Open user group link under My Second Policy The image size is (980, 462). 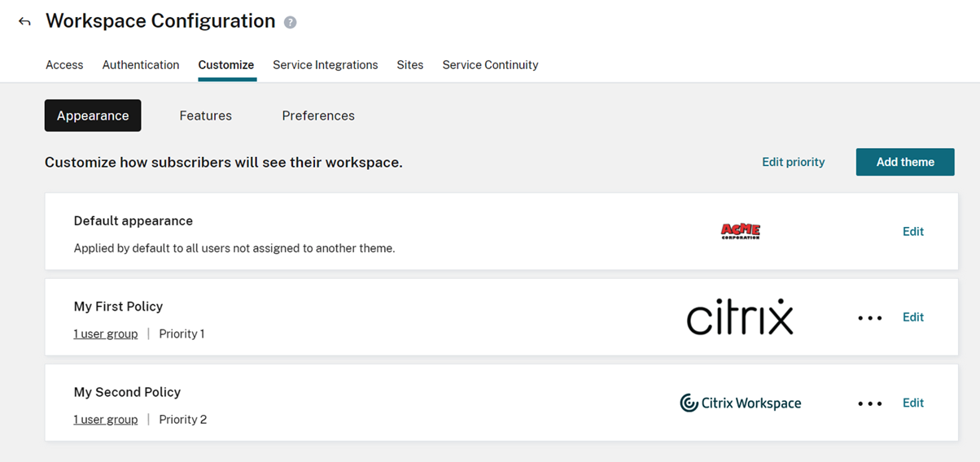(x=106, y=420)
